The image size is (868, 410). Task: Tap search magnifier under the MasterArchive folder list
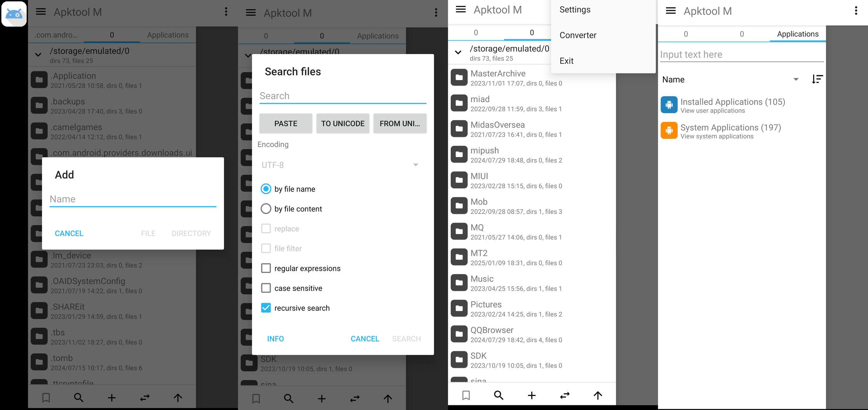(499, 395)
